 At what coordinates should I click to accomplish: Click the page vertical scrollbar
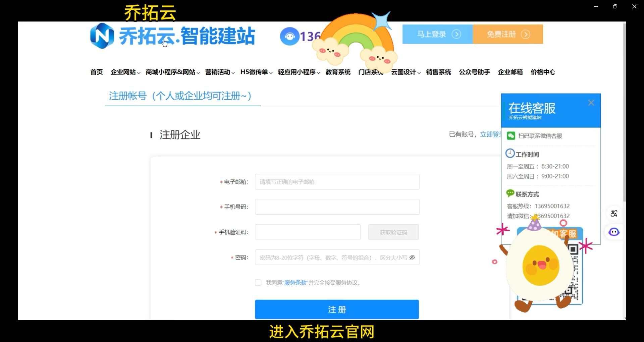click(x=624, y=112)
